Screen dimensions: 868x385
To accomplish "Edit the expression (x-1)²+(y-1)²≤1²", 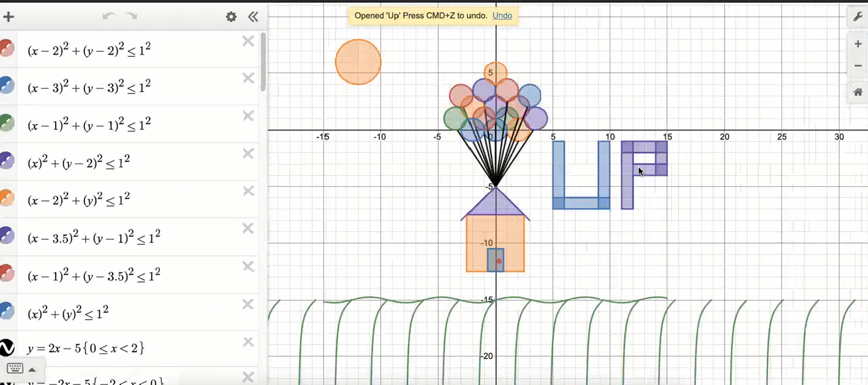I will click(x=89, y=124).
